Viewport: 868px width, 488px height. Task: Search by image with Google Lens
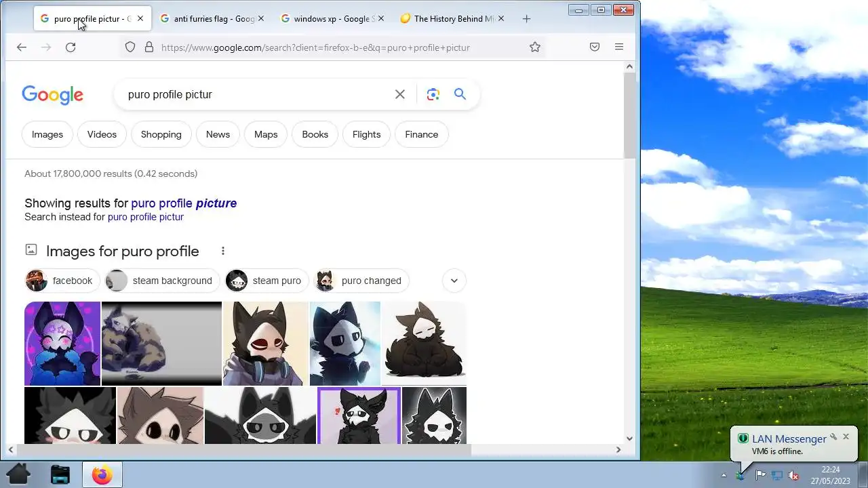tap(433, 94)
